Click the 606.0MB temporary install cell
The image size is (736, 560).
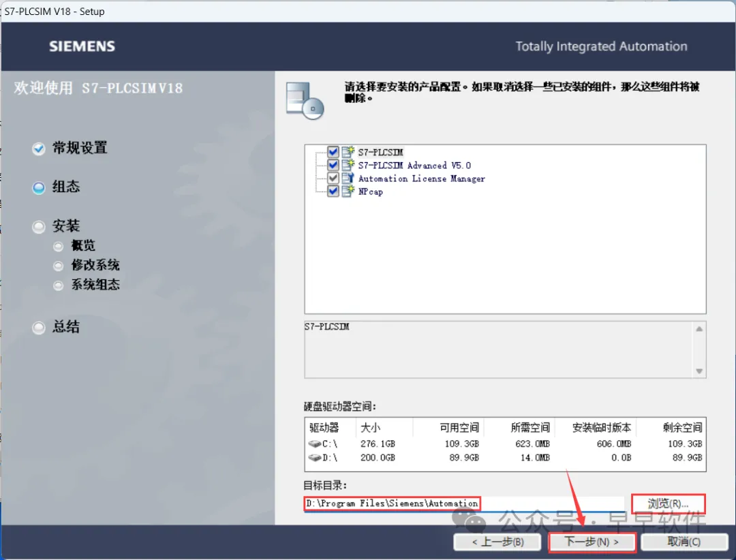(x=614, y=444)
